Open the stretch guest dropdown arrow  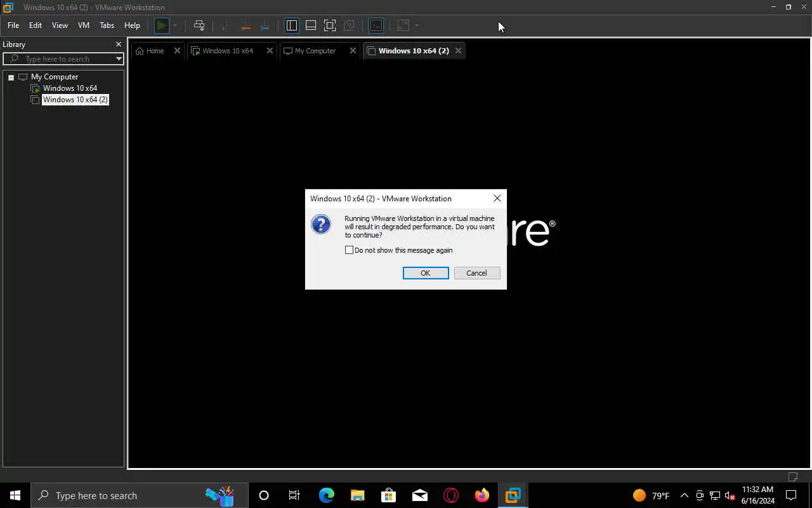(x=417, y=25)
